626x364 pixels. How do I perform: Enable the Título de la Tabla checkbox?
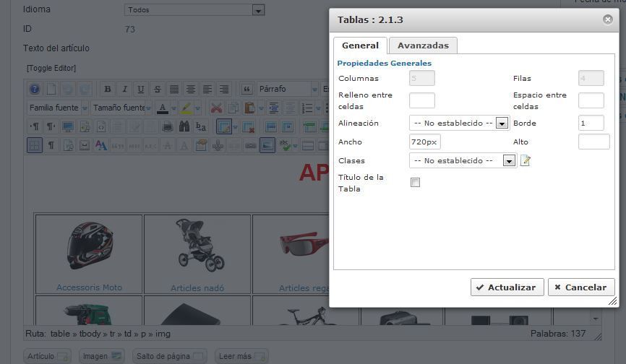click(415, 183)
